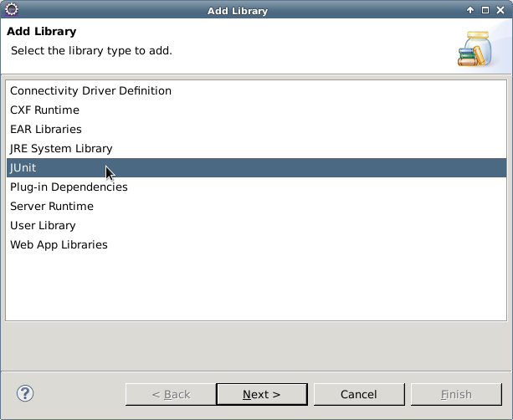Screen dimensions: 513x420
Task: Close the Add Library dialog
Action: (x=500, y=10)
